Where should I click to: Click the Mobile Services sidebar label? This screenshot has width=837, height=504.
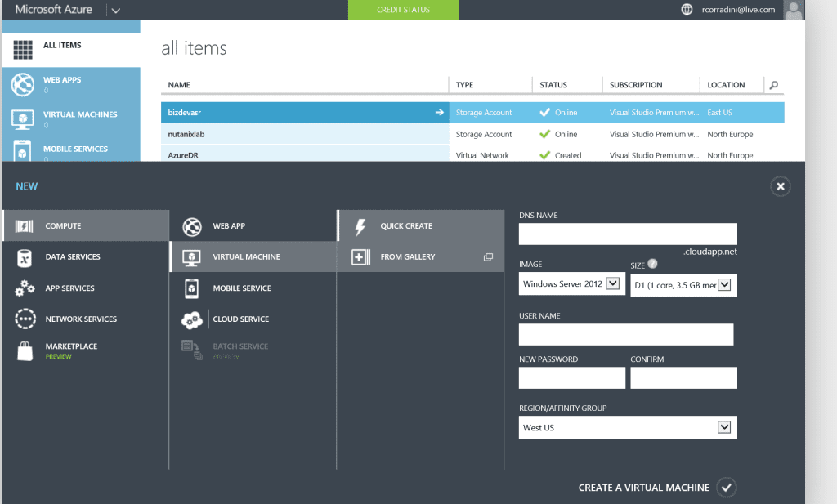pos(75,149)
